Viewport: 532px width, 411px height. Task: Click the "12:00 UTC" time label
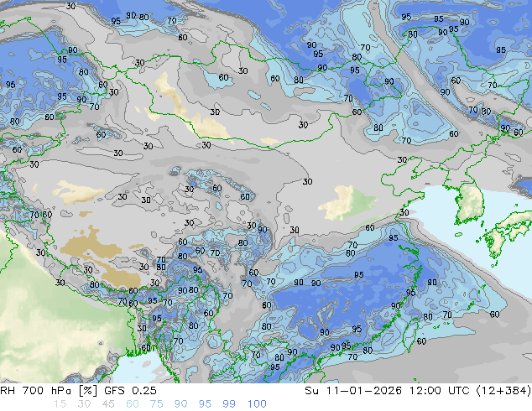click(439, 391)
